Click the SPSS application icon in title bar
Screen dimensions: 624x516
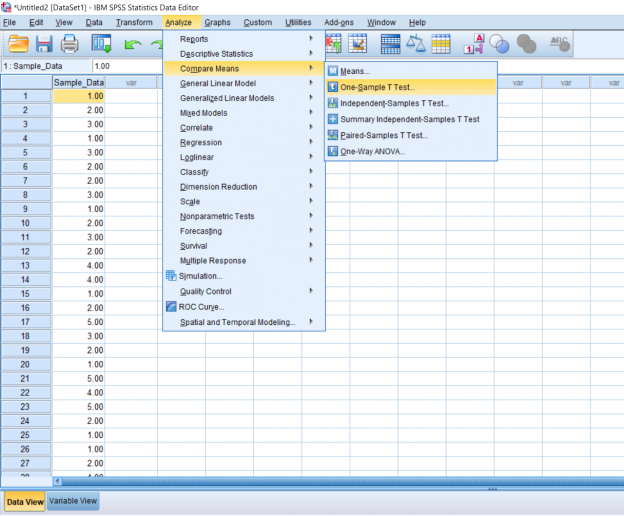click(x=6, y=7)
